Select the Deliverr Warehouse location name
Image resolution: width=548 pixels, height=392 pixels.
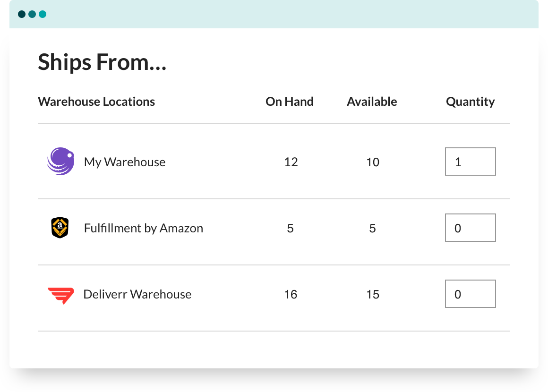pos(137,294)
